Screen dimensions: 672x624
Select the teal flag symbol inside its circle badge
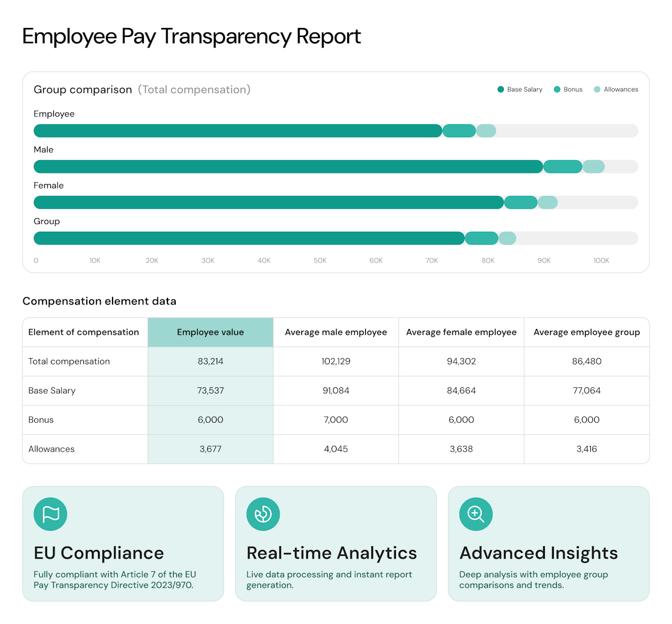50,514
